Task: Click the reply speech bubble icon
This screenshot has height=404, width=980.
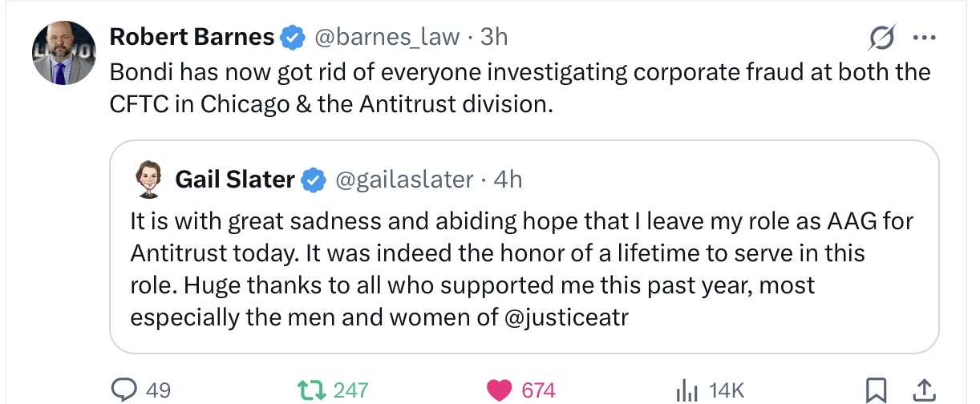Action: [x=126, y=390]
